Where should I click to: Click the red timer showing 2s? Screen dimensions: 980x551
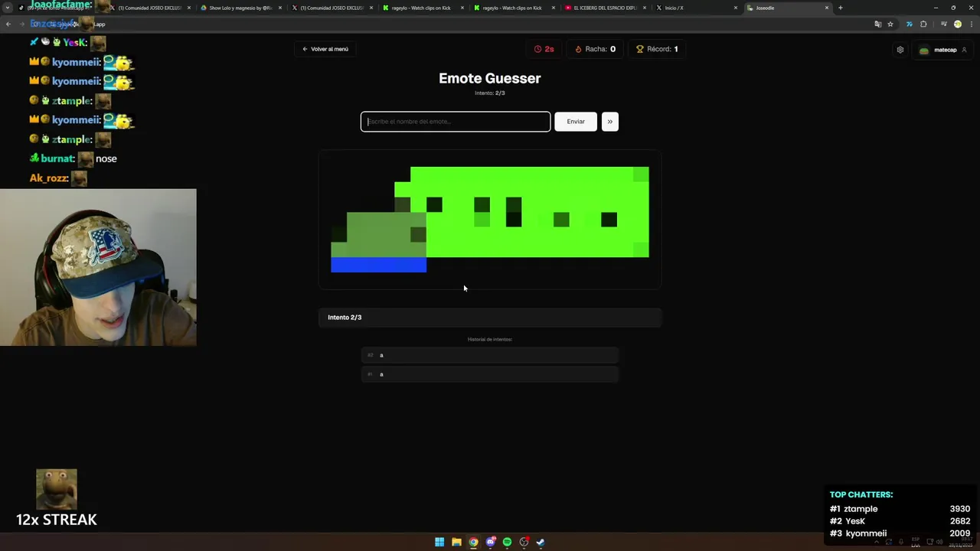click(x=544, y=49)
